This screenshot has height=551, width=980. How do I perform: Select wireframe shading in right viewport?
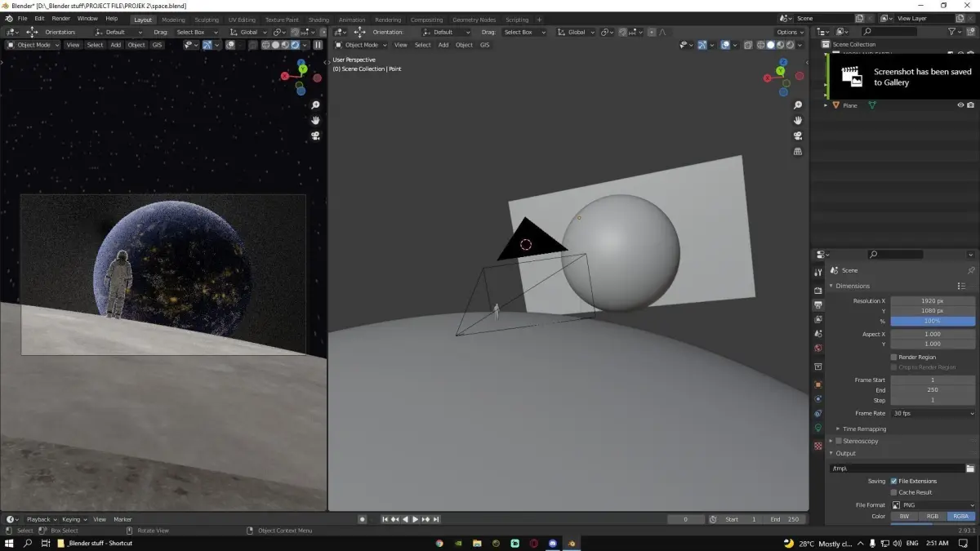pos(761,45)
